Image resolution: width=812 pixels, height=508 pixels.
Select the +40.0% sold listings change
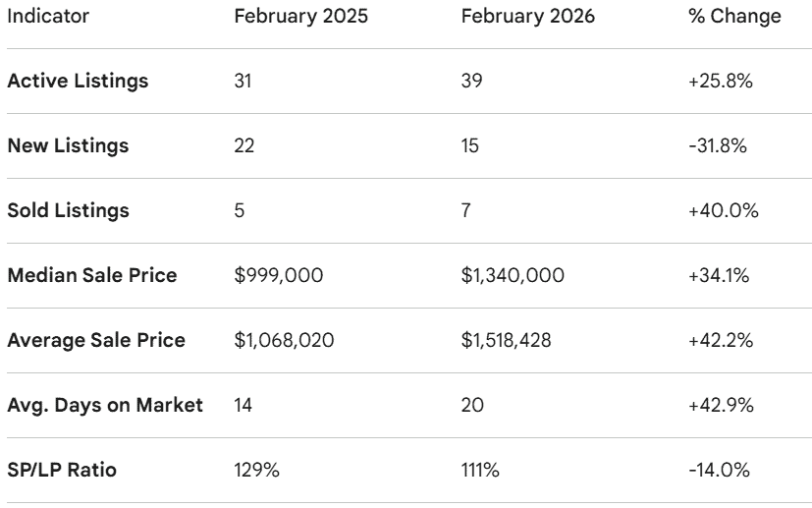(721, 210)
